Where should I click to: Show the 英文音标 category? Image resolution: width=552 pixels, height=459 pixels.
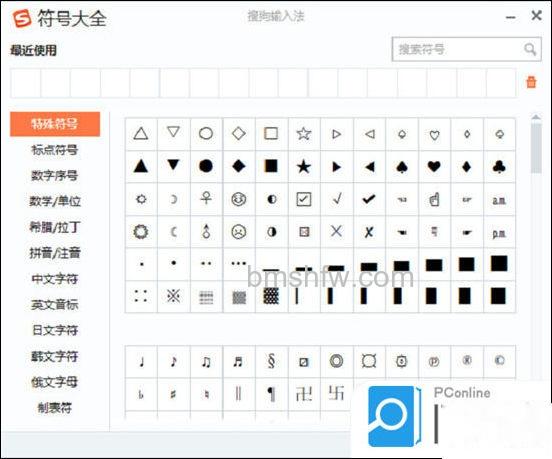click(x=55, y=304)
